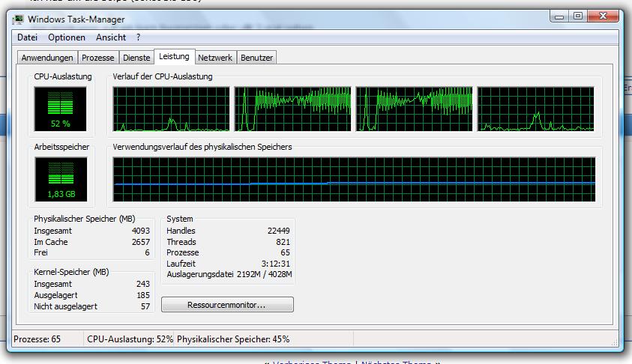Click the Threads value 821

coord(283,242)
